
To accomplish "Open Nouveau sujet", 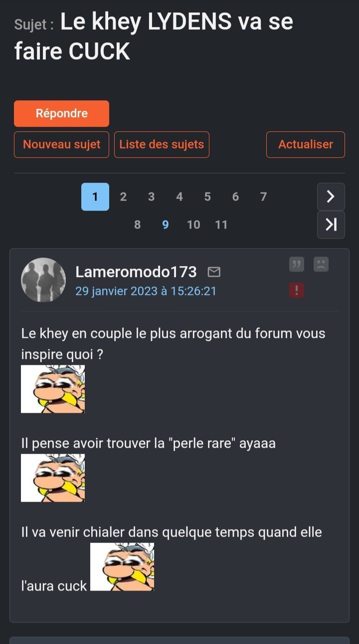I will (61, 144).
